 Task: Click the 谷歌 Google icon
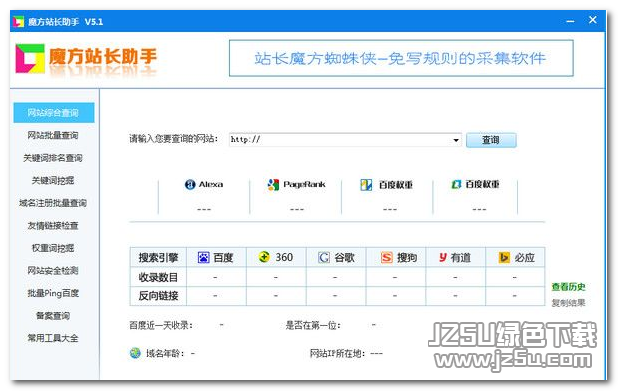324,257
